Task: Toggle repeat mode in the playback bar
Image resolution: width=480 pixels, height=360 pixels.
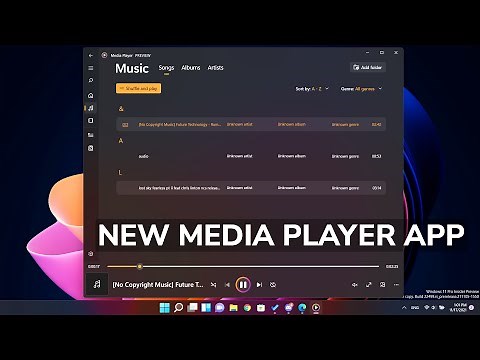Action: pos(273,285)
